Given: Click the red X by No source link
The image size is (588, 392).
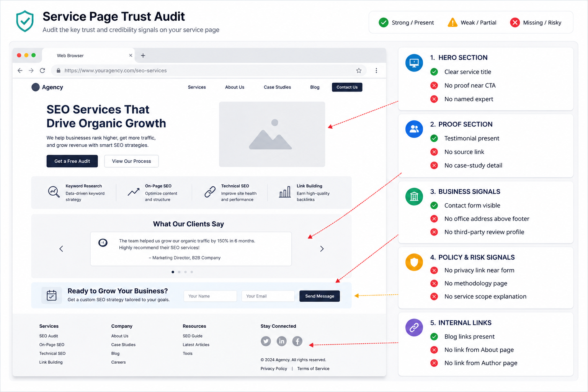Looking at the screenshot, I should [x=434, y=152].
